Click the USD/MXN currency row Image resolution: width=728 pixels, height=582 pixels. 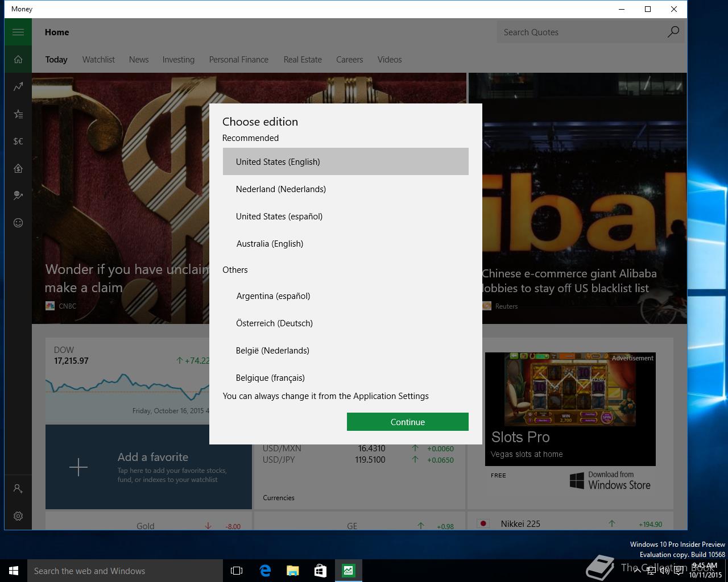(358, 448)
